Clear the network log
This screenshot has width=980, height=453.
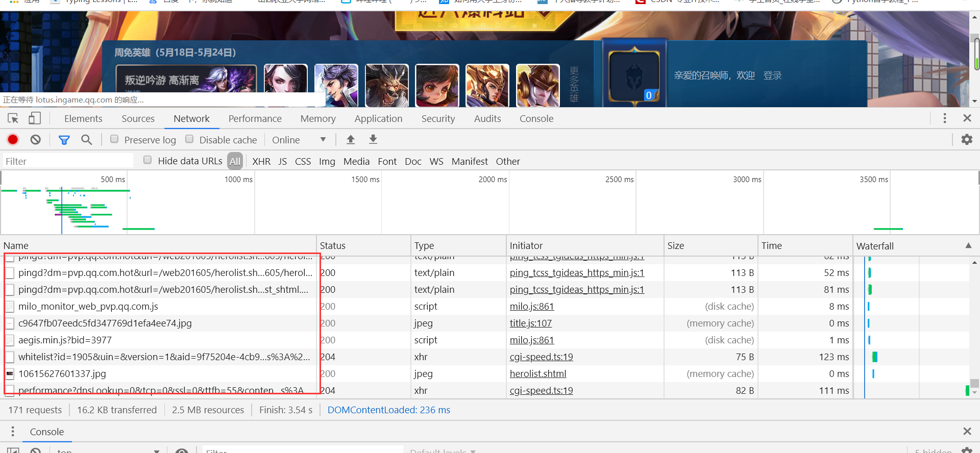tap(35, 140)
